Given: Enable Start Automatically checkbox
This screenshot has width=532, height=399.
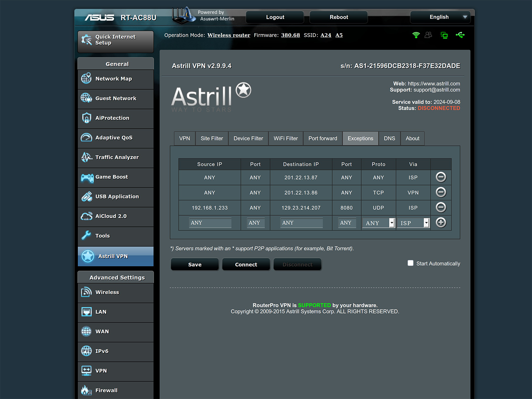Looking at the screenshot, I should click(411, 263).
